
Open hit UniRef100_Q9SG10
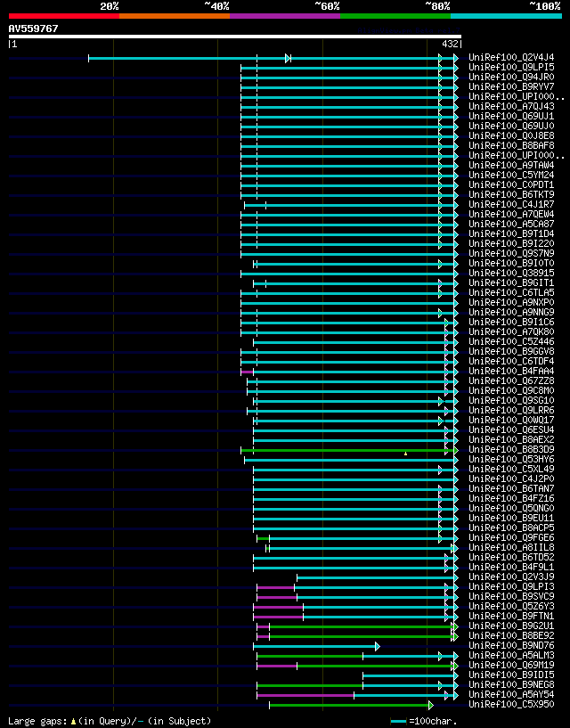click(x=511, y=400)
